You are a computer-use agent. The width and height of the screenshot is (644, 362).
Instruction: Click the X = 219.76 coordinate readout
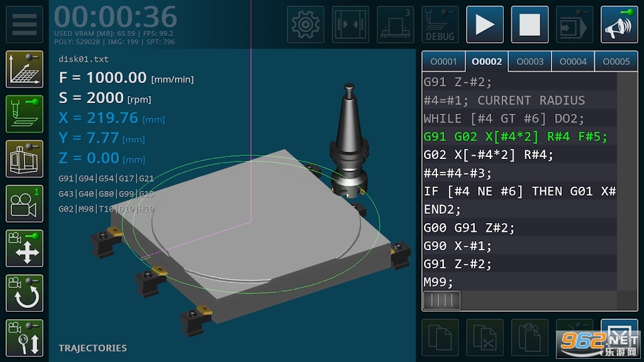pos(112,118)
